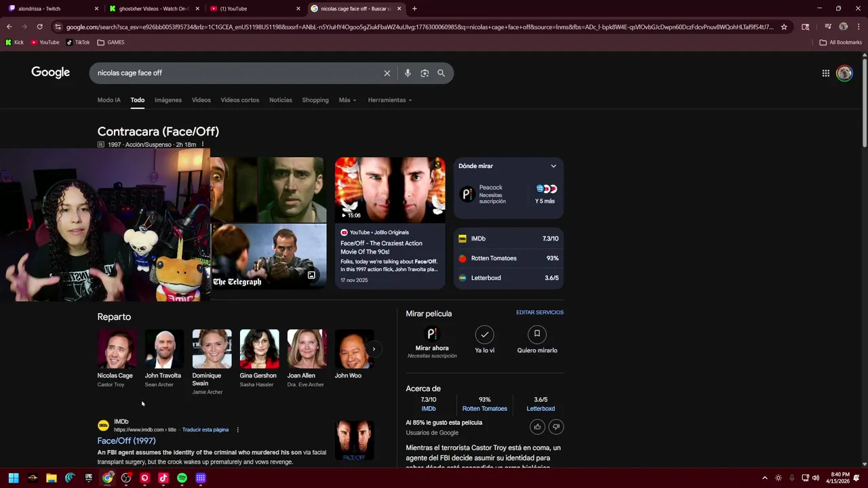Image resolution: width=868 pixels, height=488 pixels.
Task: Go to the Google homepage logo
Action: click(51, 73)
